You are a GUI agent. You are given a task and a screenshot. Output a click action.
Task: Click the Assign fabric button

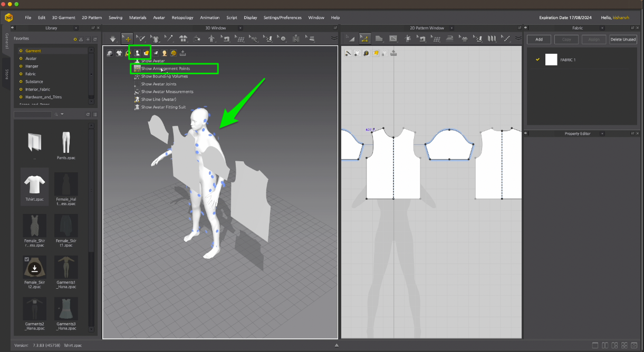tap(594, 40)
